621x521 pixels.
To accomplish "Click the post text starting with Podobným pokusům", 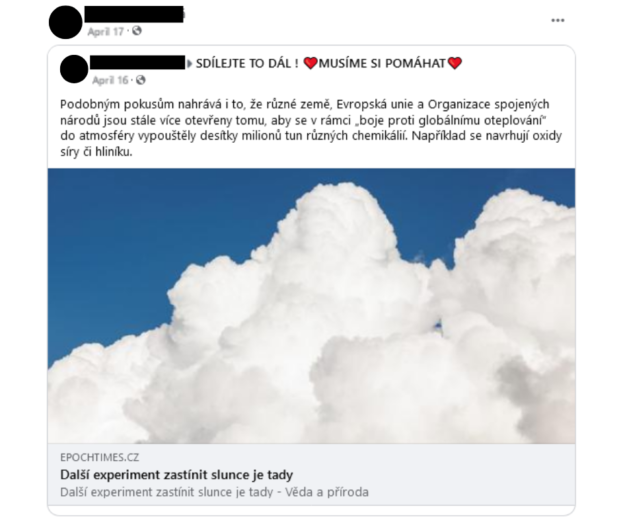I will point(311,128).
